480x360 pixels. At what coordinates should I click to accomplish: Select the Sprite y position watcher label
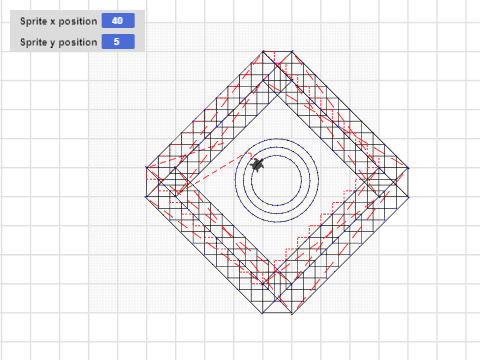[59, 42]
